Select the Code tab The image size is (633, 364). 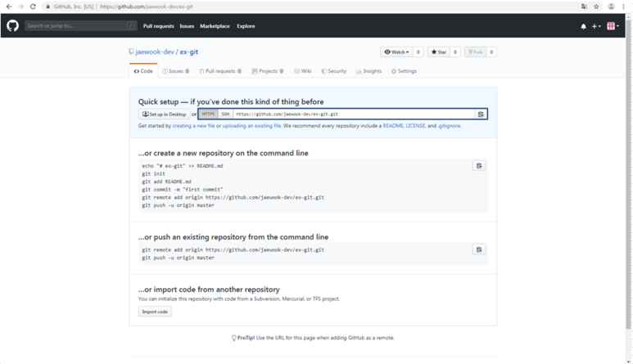pyautogui.click(x=143, y=71)
